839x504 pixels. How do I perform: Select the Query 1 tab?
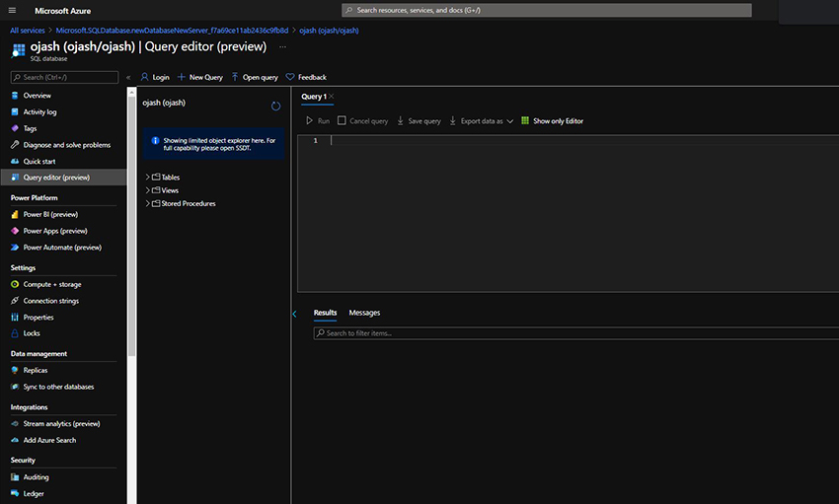tap(314, 97)
